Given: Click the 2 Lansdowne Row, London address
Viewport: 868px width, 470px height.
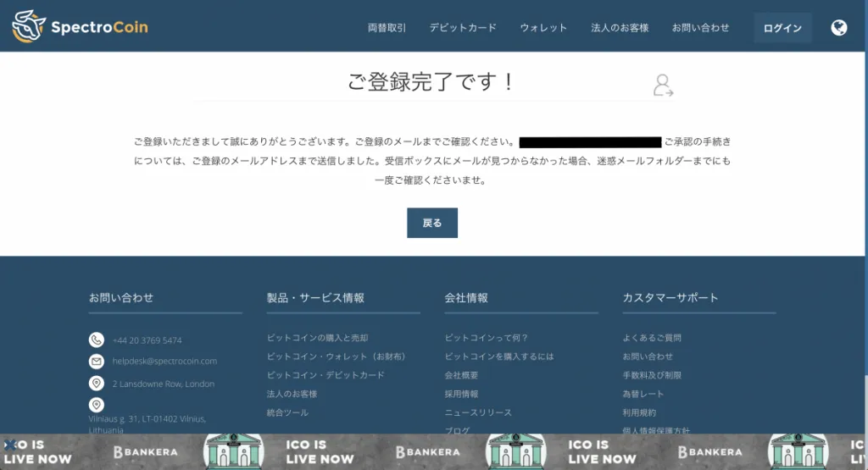Looking at the screenshot, I should 164,384.
